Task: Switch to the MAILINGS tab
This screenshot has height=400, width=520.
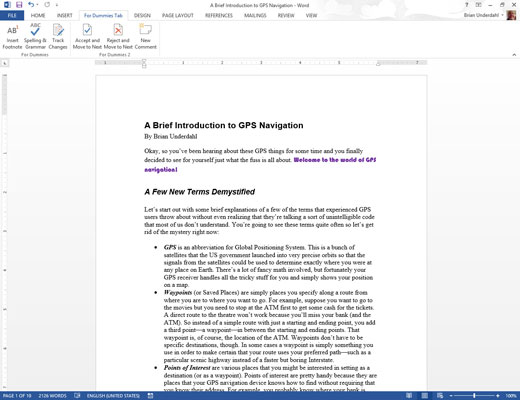Action: [255, 15]
